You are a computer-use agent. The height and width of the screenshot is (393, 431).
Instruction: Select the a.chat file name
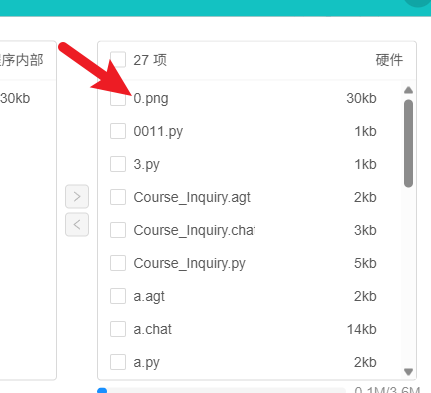point(152,329)
